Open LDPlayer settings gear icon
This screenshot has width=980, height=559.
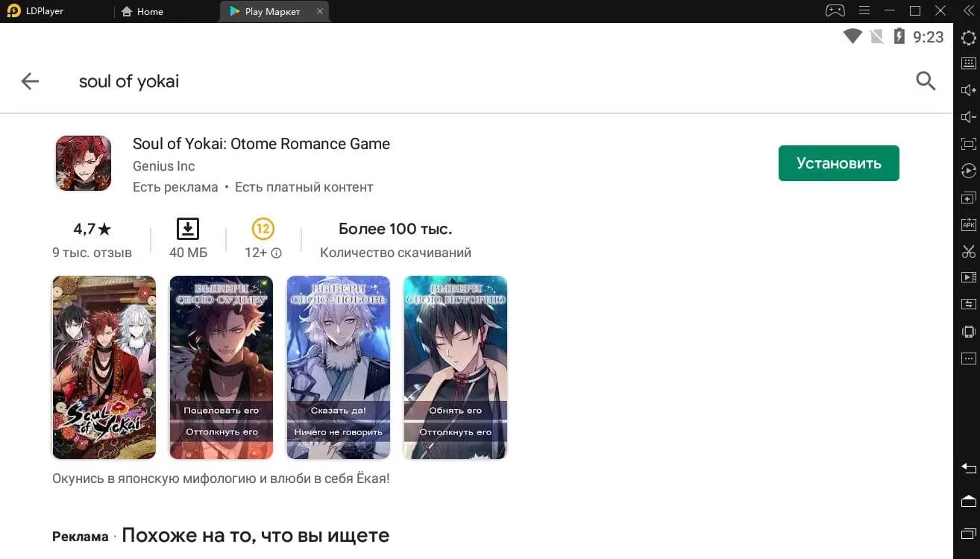[968, 38]
